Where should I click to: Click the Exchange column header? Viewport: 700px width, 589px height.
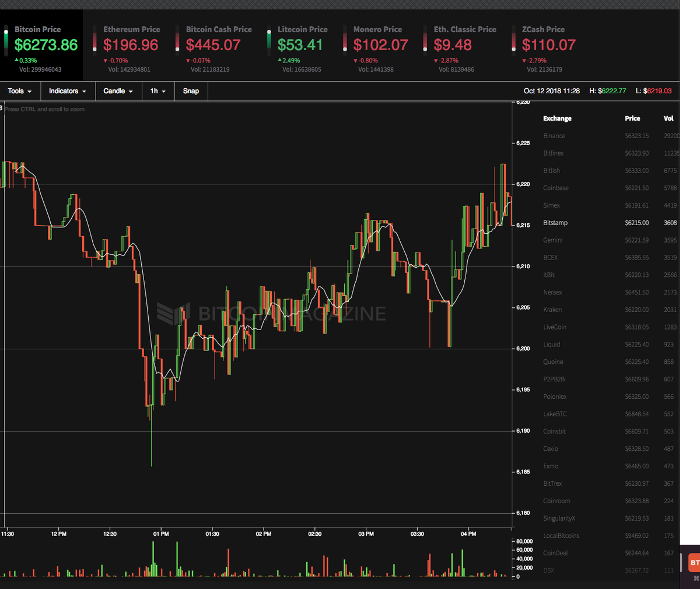[557, 118]
